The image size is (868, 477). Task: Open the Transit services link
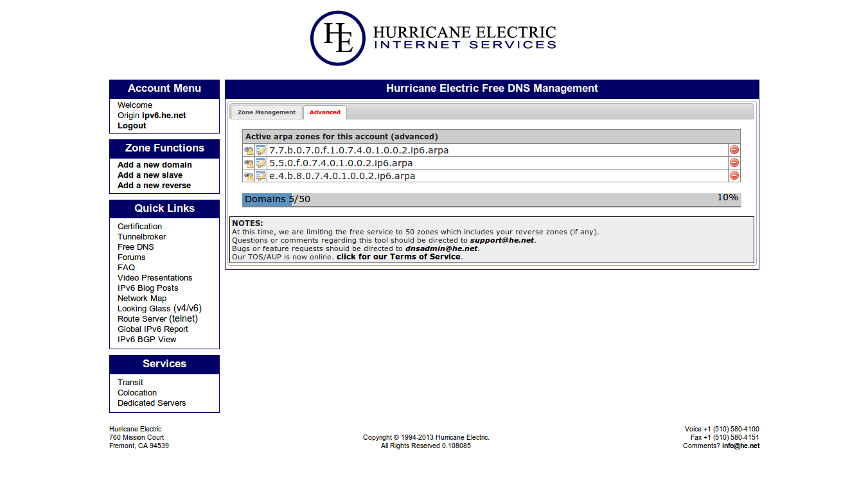130,383
